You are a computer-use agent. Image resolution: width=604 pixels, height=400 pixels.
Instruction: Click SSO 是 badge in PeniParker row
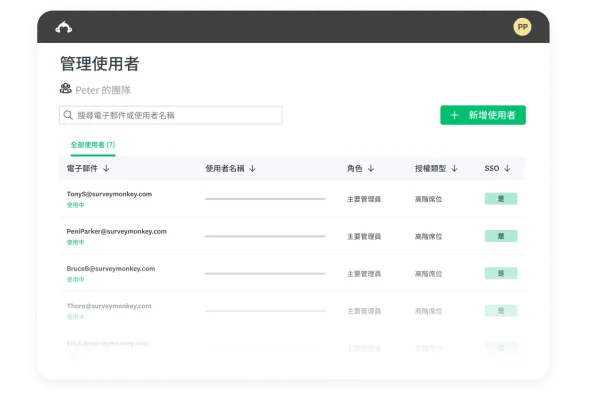click(501, 236)
